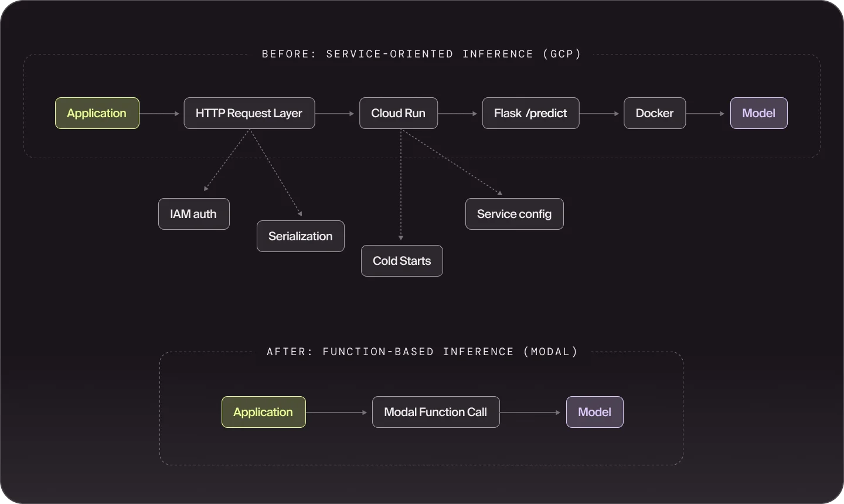Select the purple Model box in the GCP flow
The image size is (844, 504).
(758, 113)
